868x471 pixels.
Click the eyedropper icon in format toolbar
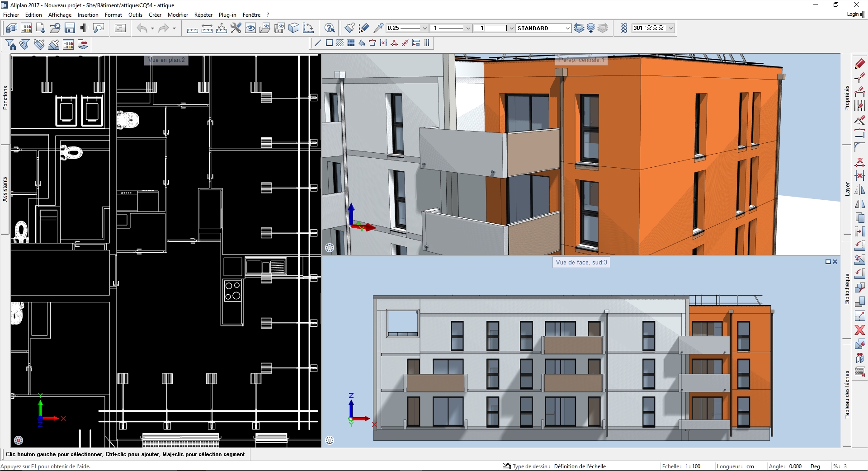(x=378, y=28)
